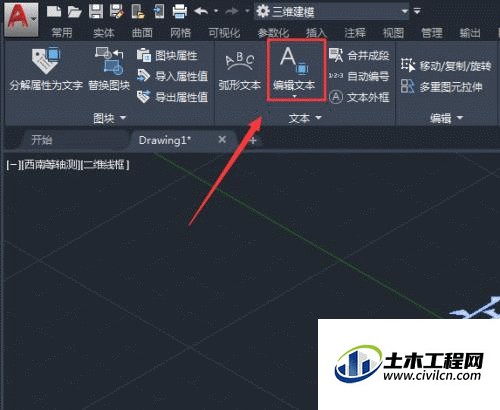Run 合并成段 text merge tool
This screenshot has width=500, height=410.
tap(359, 55)
